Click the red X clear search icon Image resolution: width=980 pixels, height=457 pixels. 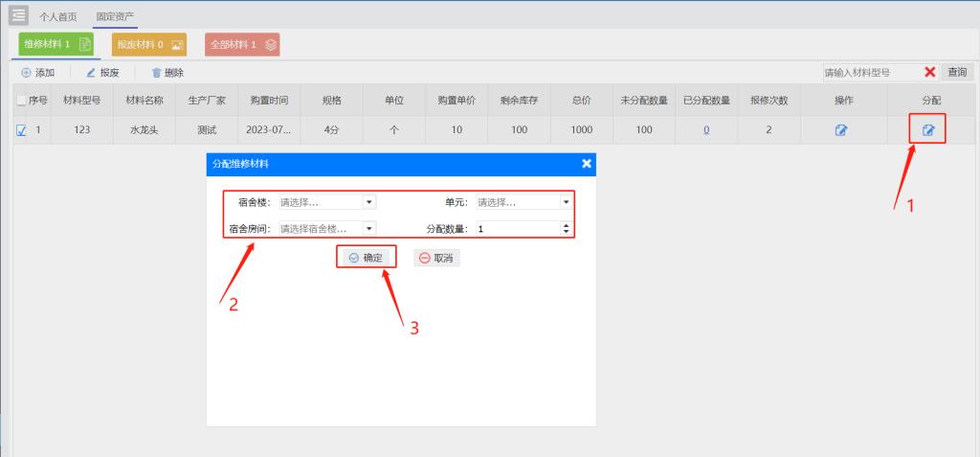click(x=929, y=73)
